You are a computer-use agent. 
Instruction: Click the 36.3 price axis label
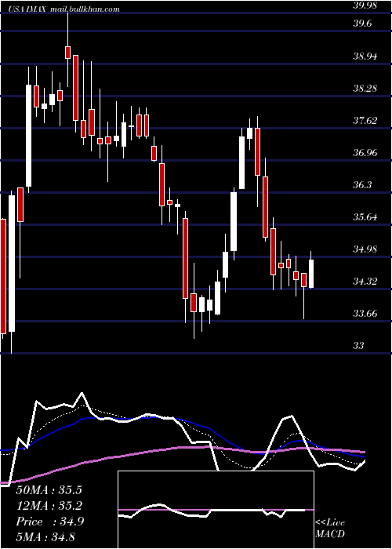(x=362, y=184)
